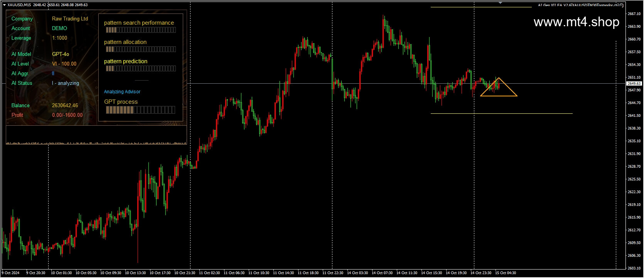The image size is (644, 278).
Task: Click the 2603.10 price axis label
Action: click(634, 268)
